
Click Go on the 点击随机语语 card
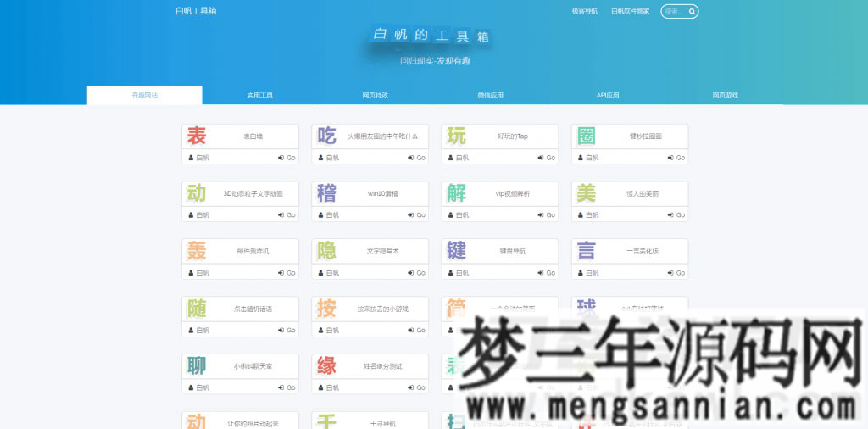pyautogui.click(x=287, y=331)
